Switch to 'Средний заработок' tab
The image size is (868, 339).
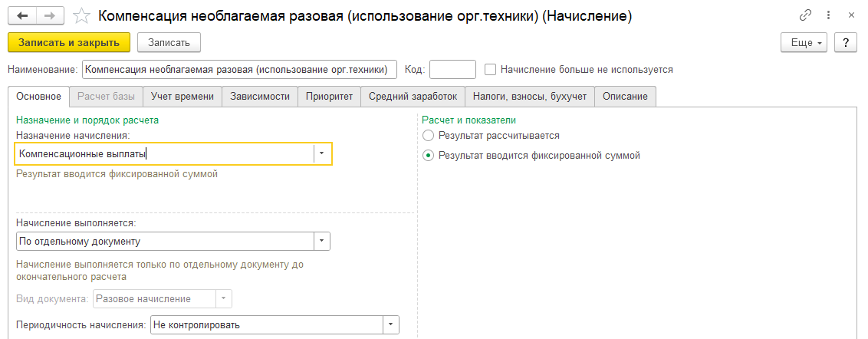tap(413, 97)
